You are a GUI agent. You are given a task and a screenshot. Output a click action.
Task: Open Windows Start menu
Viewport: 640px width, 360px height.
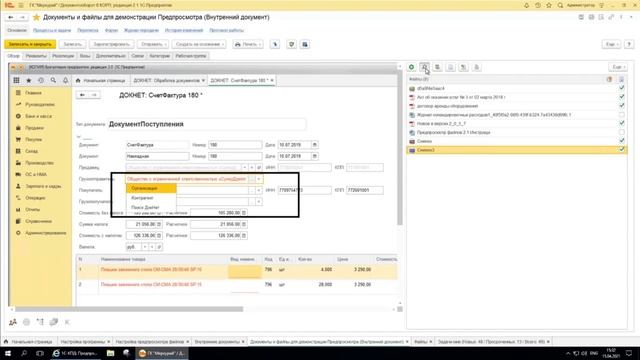[x=8, y=353]
